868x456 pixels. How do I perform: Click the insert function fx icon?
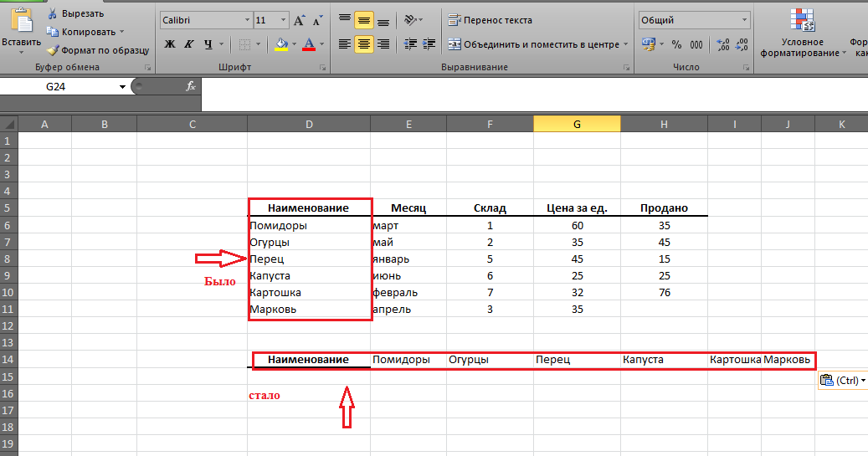[x=191, y=86]
